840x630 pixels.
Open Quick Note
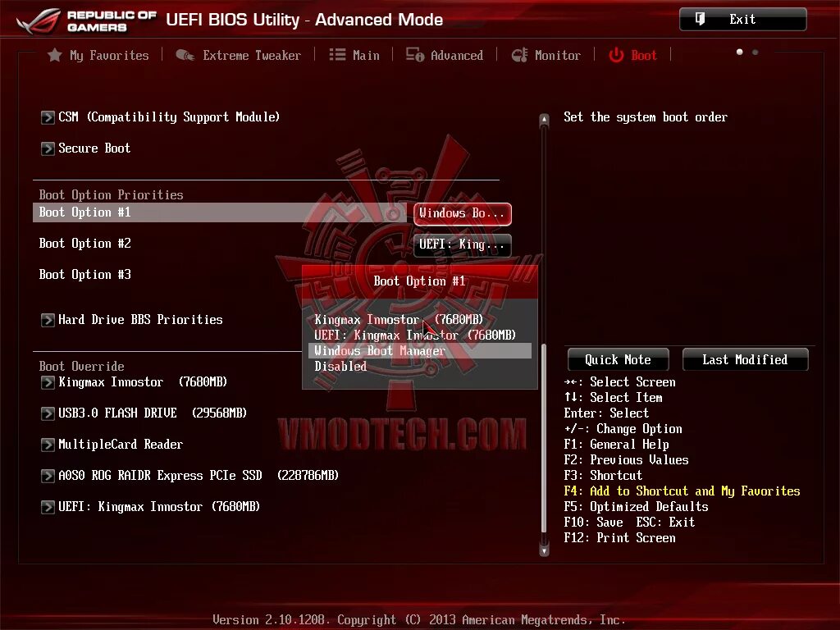pos(618,359)
